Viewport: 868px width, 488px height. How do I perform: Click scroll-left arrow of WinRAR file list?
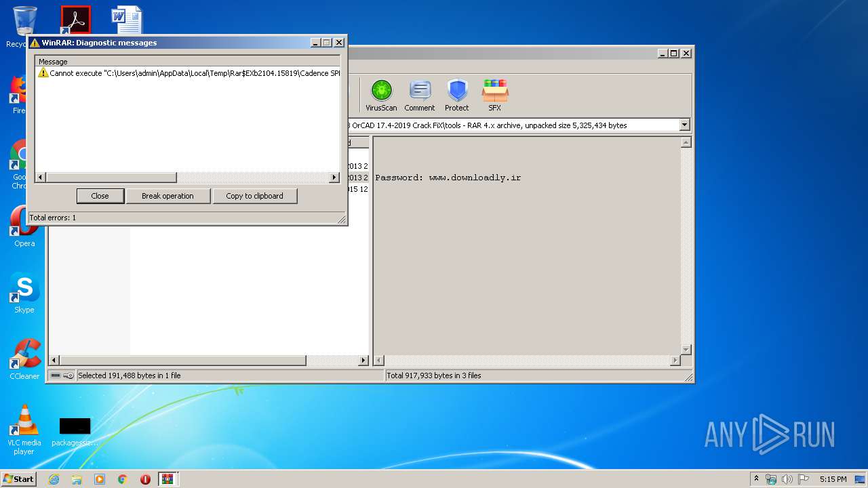pyautogui.click(x=55, y=361)
